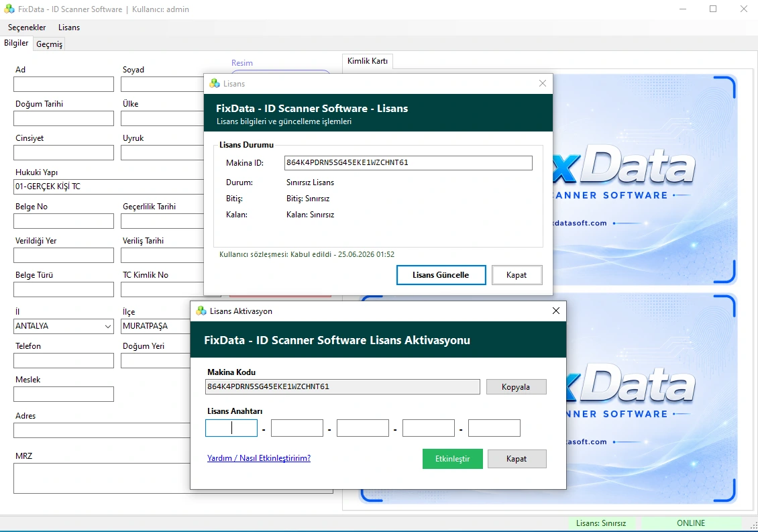The height and width of the screenshot is (532, 758).
Task: Click the Soyad input field
Action: click(x=162, y=84)
